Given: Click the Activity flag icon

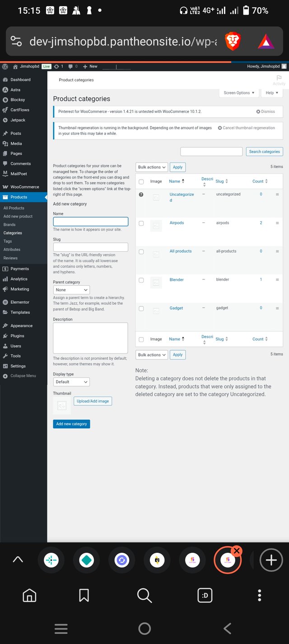Looking at the screenshot, I should [x=279, y=79].
